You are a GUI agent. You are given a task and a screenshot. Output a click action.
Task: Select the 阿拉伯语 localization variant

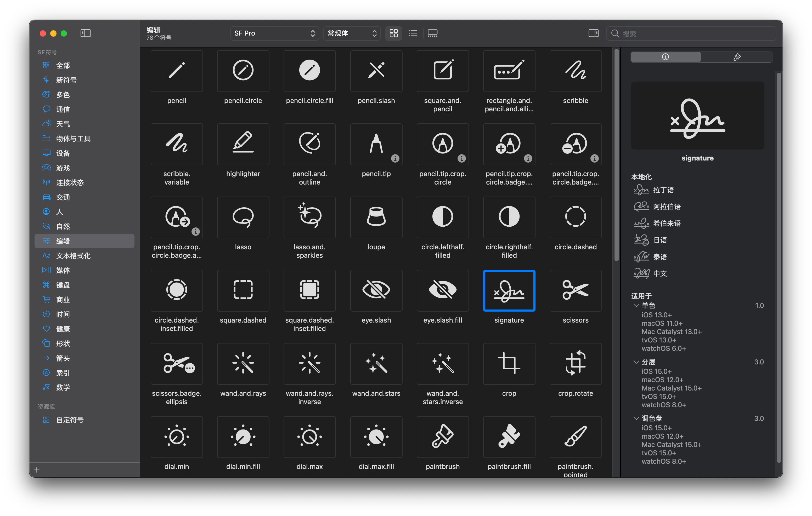click(657, 207)
